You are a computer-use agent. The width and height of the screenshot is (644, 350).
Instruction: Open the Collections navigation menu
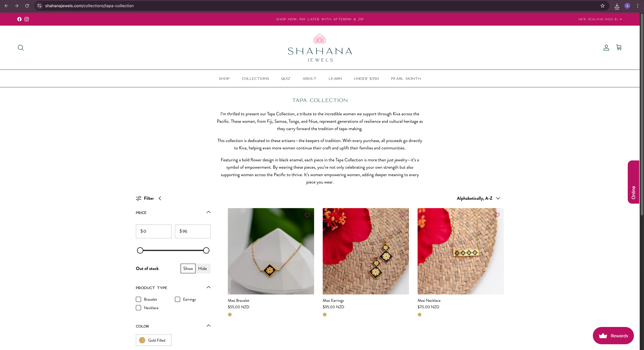tap(255, 79)
